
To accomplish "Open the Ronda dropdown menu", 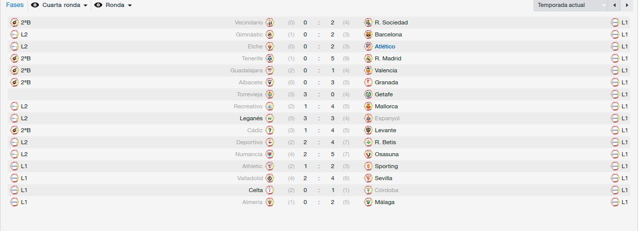I will coord(119,5).
